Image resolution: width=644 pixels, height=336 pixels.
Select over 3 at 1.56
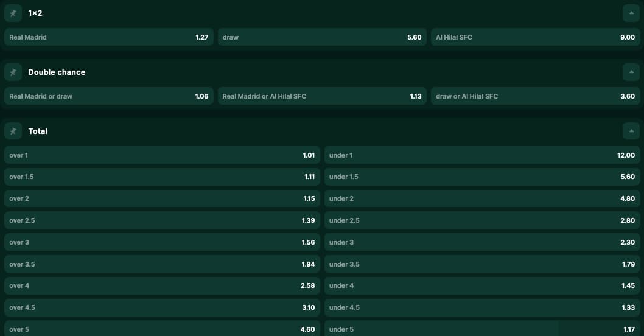point(163,242)
